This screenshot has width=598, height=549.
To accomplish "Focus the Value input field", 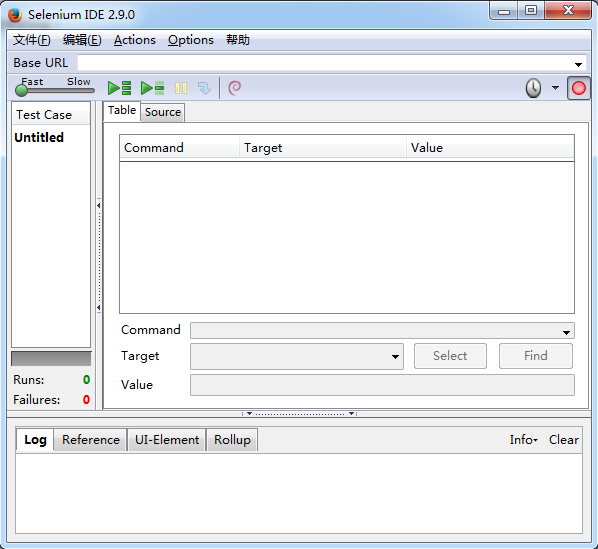I will [x=382, y=385].
